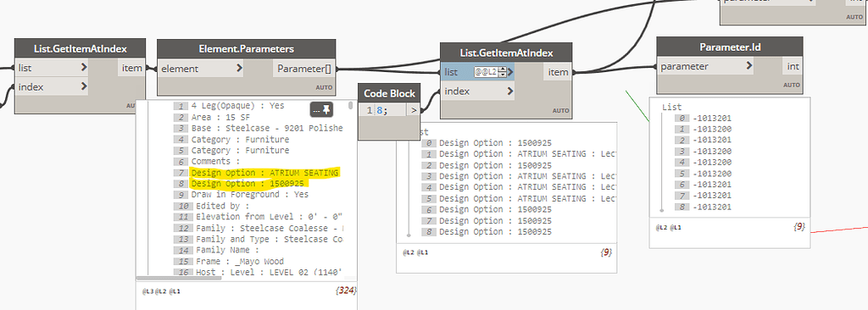Expand element port chevron on Element.Parameters
The image size is (868, 310).
[239, 69]
